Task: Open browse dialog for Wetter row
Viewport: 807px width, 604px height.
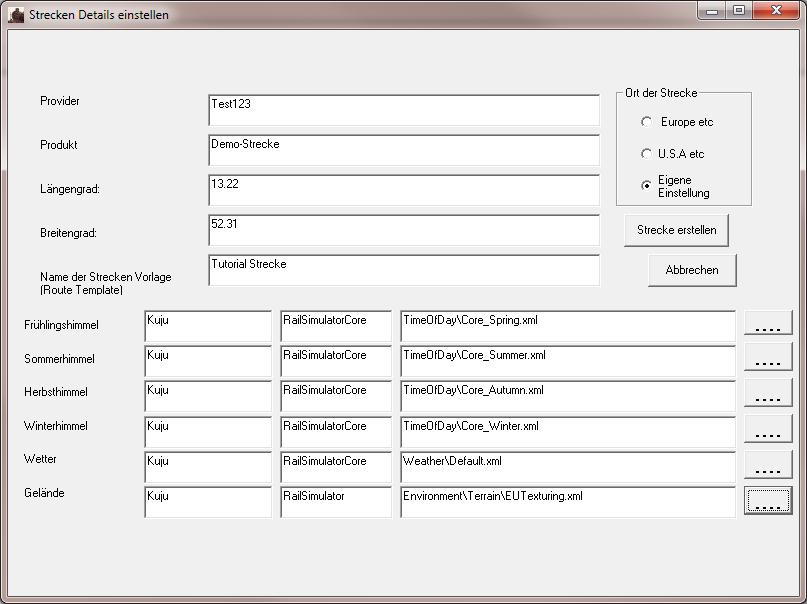Action: [x=768, y=465]
